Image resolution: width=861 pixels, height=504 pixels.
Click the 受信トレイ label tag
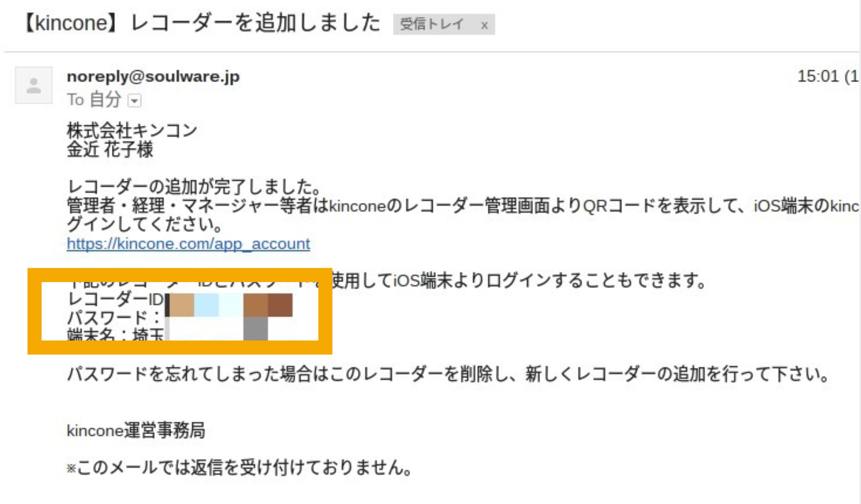coord(432,24)
